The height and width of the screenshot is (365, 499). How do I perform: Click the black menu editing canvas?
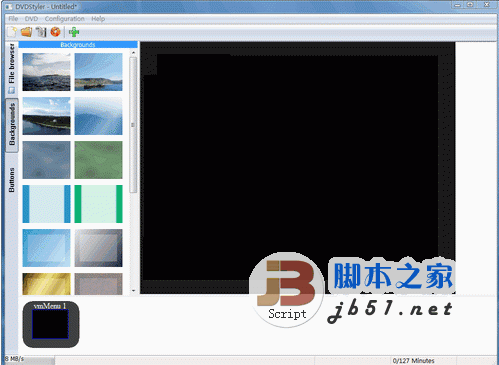tap(297, 168)
